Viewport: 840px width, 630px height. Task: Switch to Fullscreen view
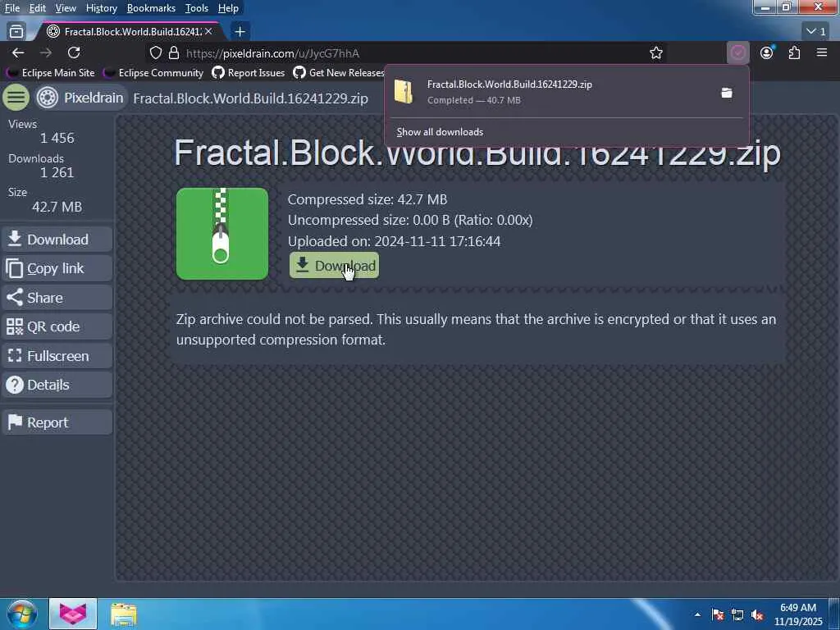tap(57, 356)
